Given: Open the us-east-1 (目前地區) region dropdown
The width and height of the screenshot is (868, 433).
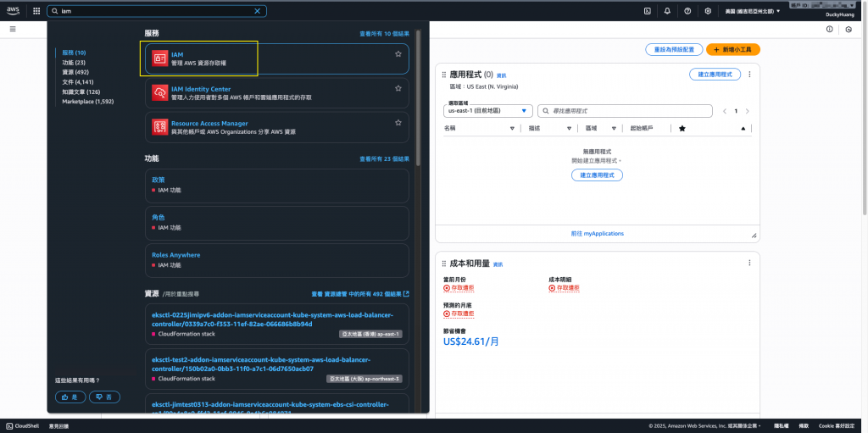Looking at the screenshot, I should 488,111.
